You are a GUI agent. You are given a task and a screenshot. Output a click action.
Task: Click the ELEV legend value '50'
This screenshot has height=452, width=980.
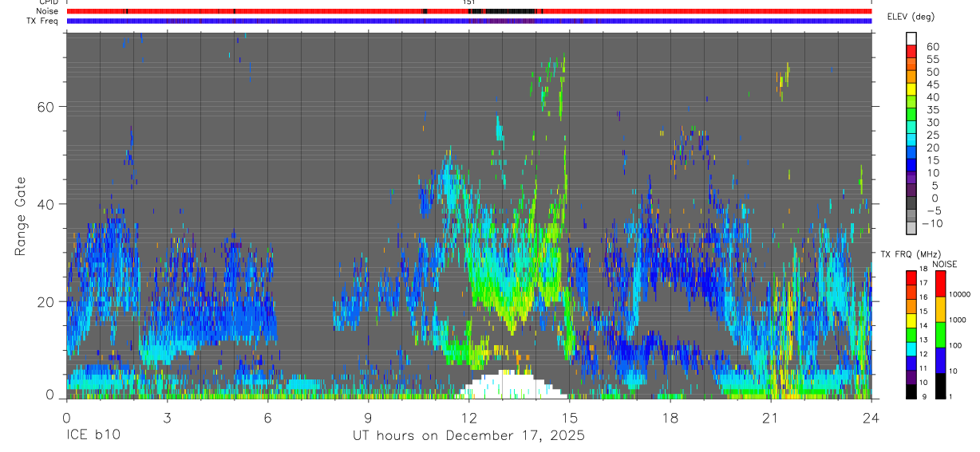(x=933, y=73)
